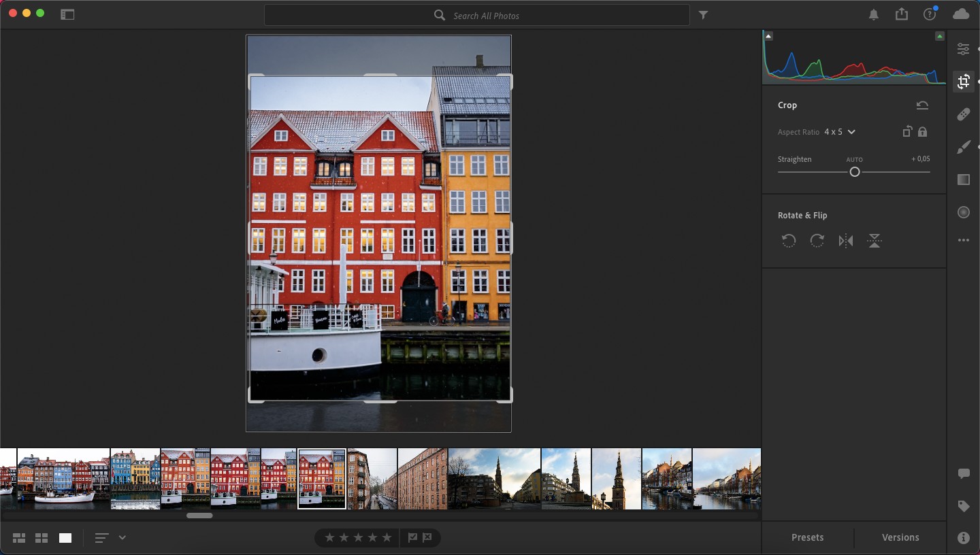Reset the crop with the undo arrow
This screenshot has width=980, height=555.
click(922, 105)
